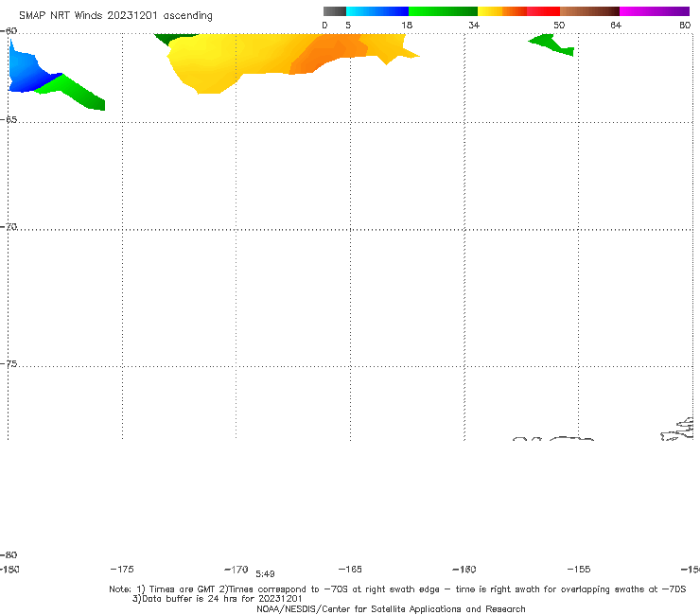Screen dimensions: 700x615
Task: Click the latitude label '-65'
Action: pos(9,120)
